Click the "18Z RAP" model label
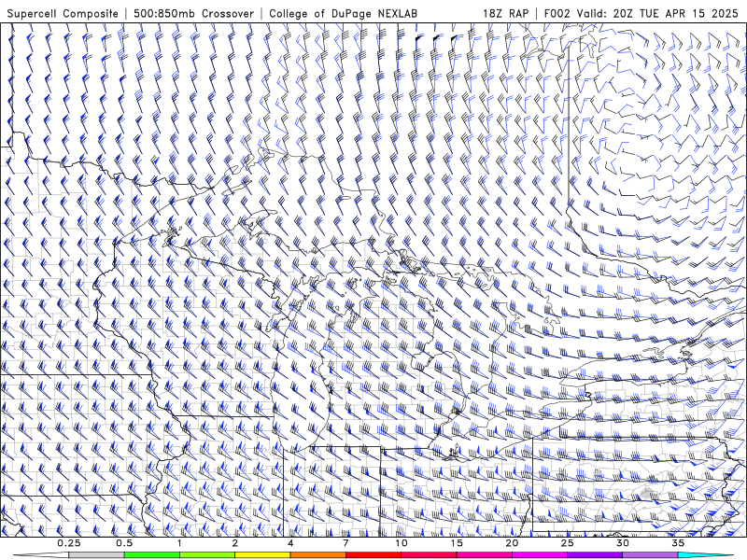 505,13
